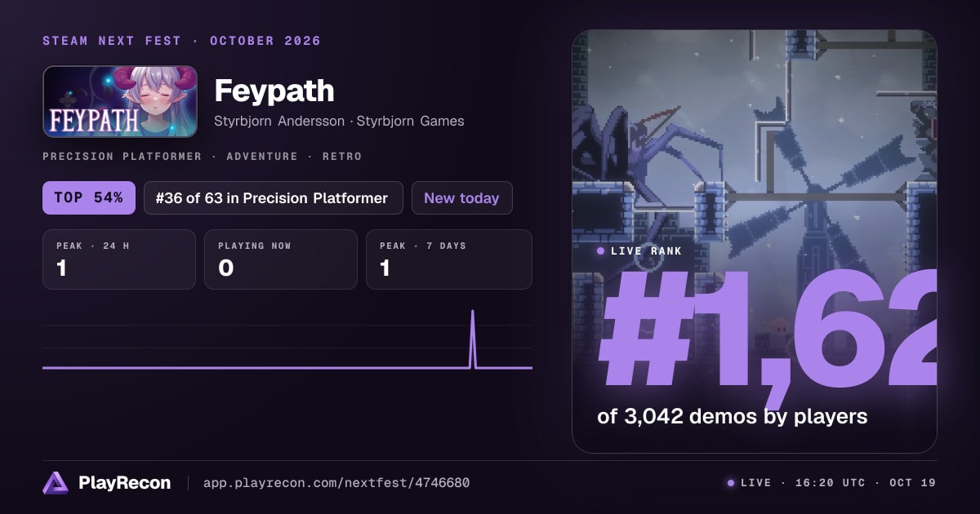This screenshot has height=514, width=980.
Task: Click the Feypath game capsule thumbnail
Action: pyautogui.click(x=120, y=101)
